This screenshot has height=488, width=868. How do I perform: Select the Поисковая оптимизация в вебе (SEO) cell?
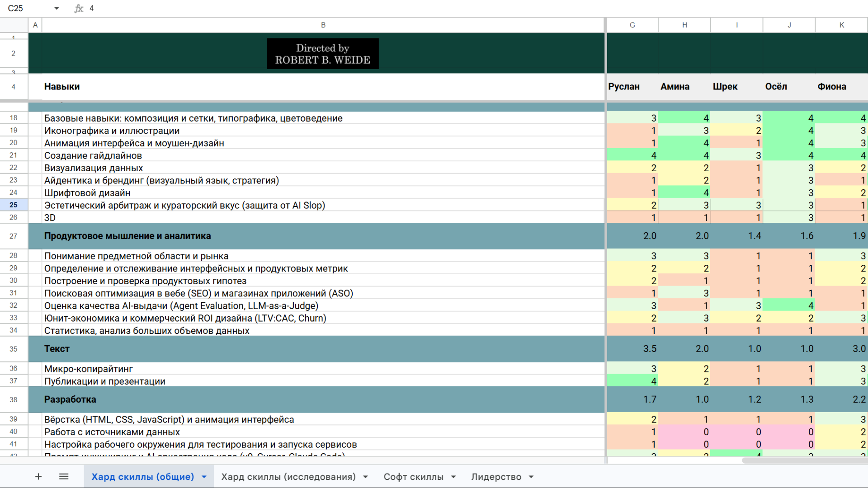(x=323, y=293)
